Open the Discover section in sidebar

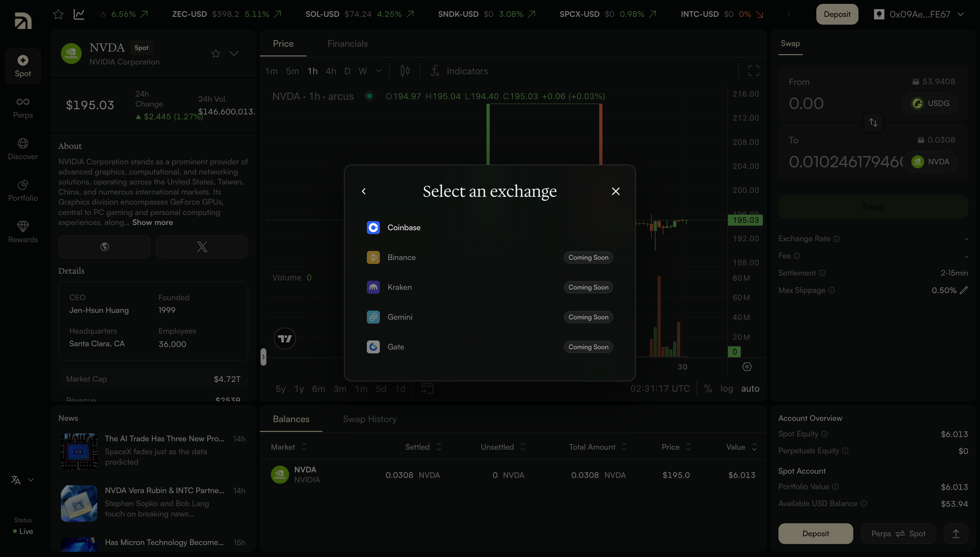click(x=23, y=149)
